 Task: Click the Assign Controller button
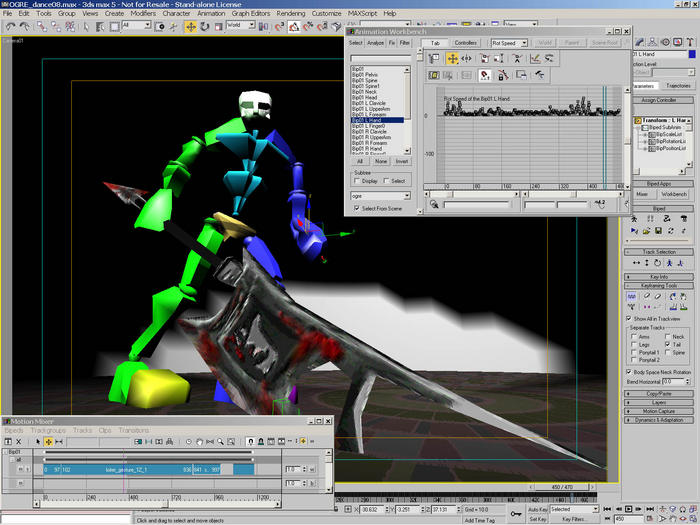coord(658,102)
